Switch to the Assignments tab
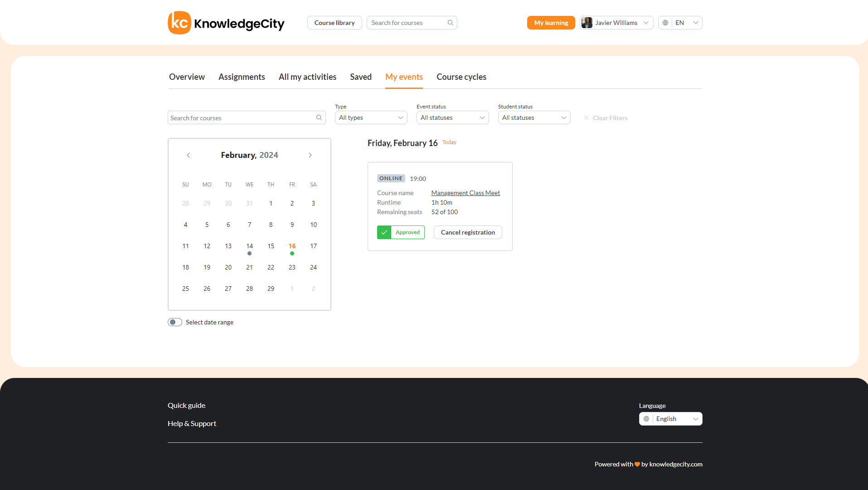Viewport: 868px width, 490px height. click(x=242, y=77)
